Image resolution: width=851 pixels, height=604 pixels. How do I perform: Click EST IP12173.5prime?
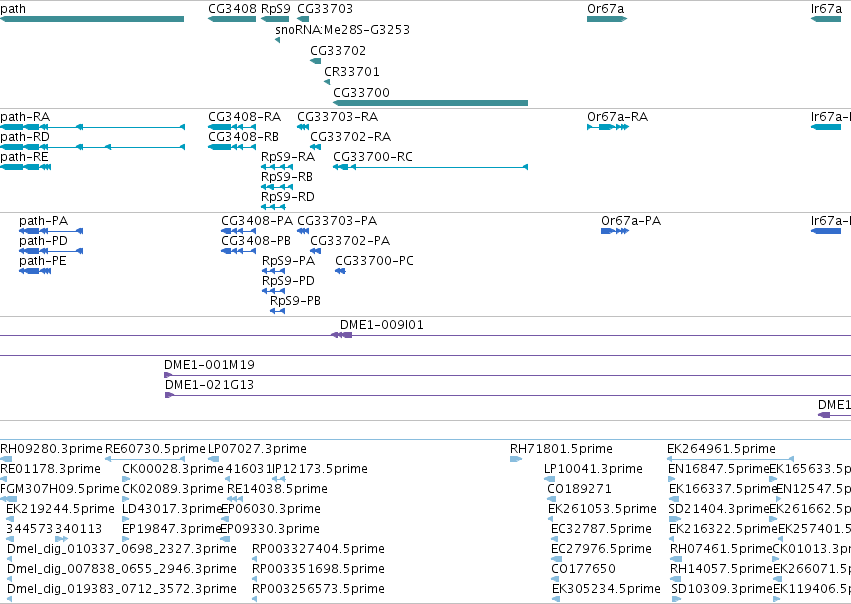[320, 469]
